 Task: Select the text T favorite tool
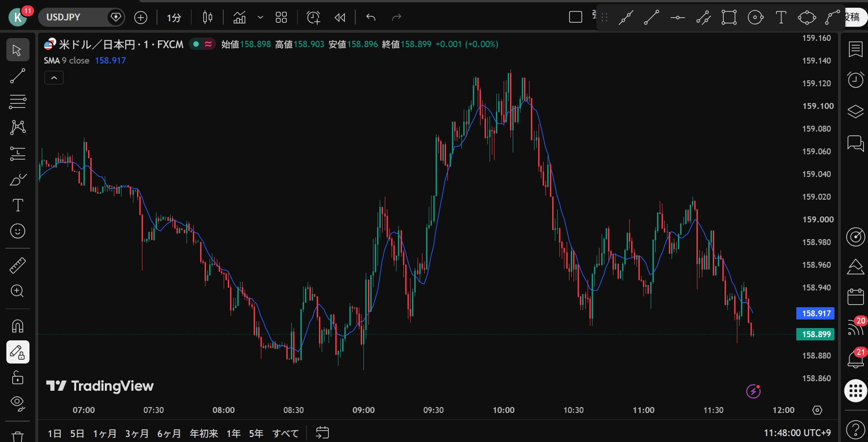click(781, 17)
